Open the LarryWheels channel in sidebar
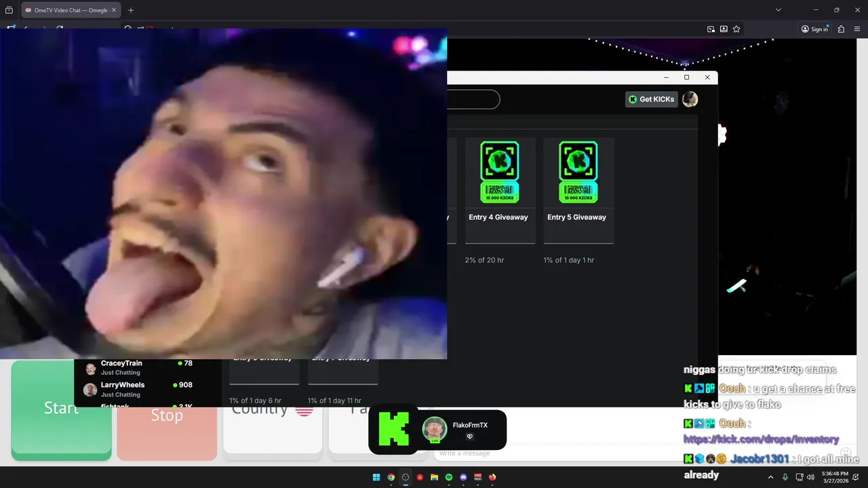 tap(147, 389)
